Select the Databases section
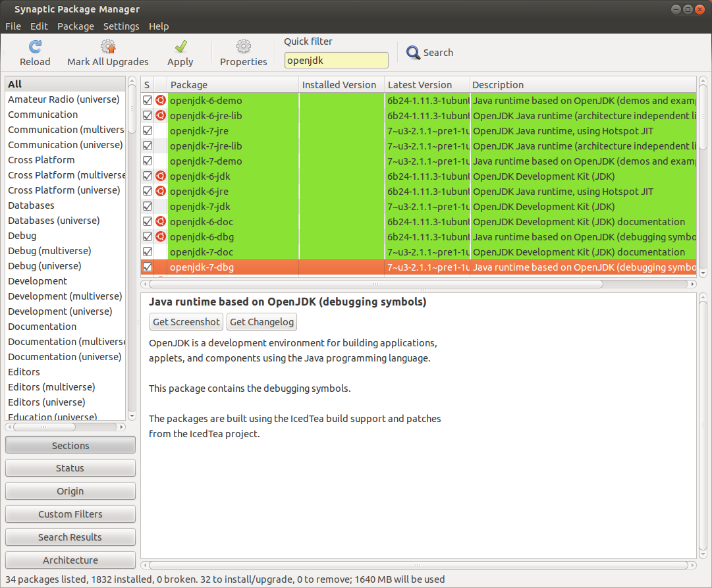This screenshot has height=588, width=712. tap(65, 205)
